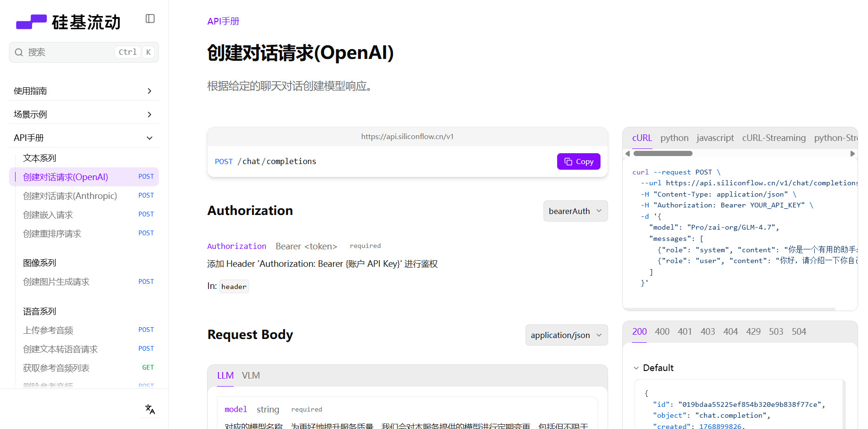Screen dimensions: 868x429
Task: Select the 200 response tab
Action: pos(640,331)
